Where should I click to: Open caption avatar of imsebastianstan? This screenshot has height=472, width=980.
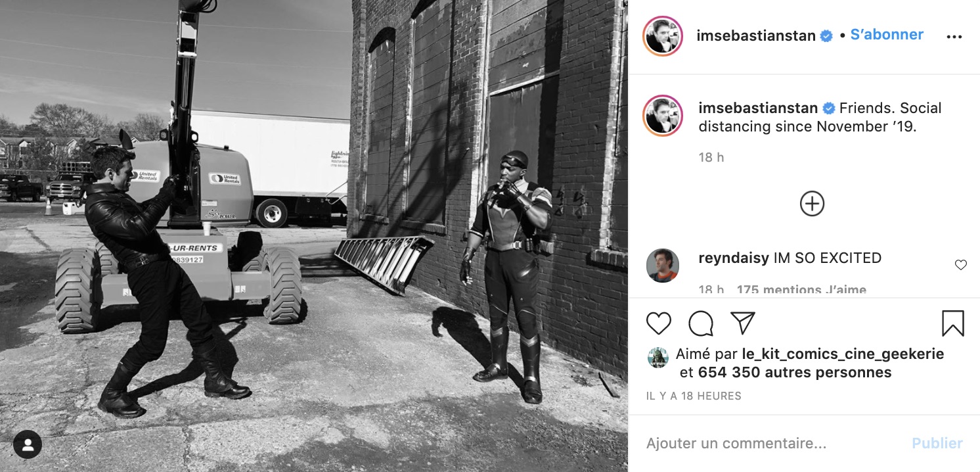pos(663,115)
